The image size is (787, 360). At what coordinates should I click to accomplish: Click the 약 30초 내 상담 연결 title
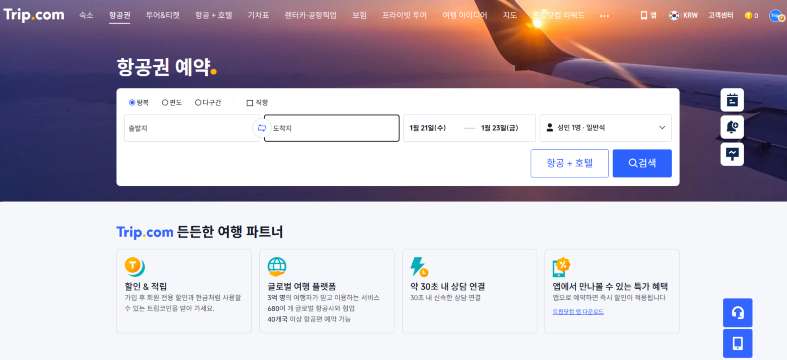tap(447, 287)
